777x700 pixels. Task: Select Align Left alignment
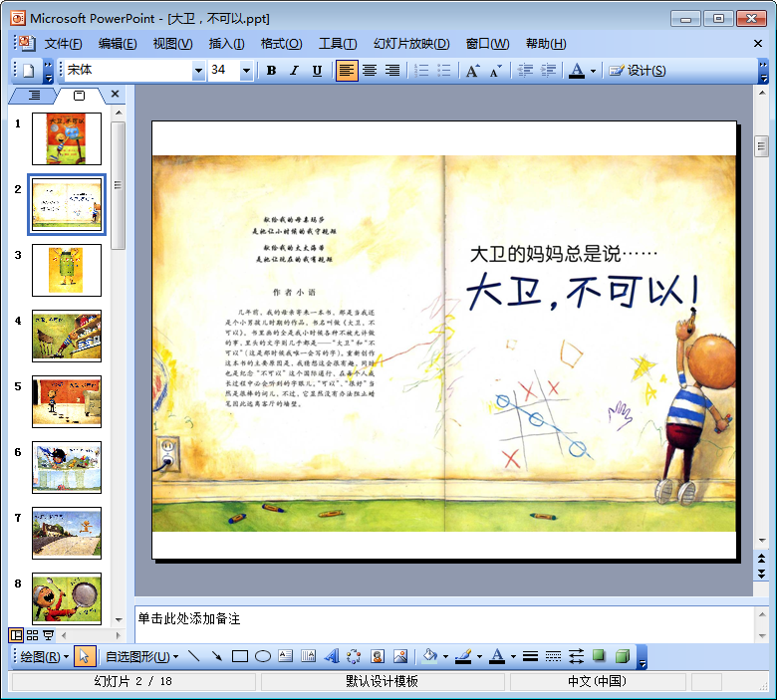coord(347,71)
